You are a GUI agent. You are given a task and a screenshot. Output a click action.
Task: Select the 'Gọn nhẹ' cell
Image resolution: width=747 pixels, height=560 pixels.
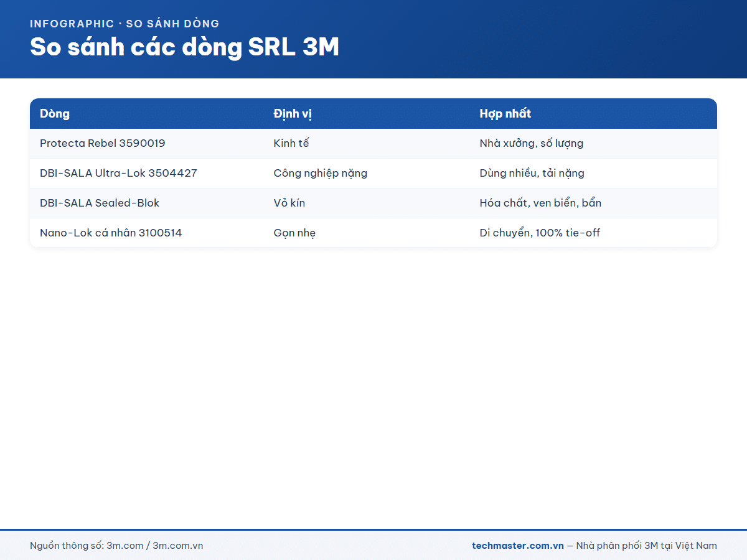click(367, 233)
